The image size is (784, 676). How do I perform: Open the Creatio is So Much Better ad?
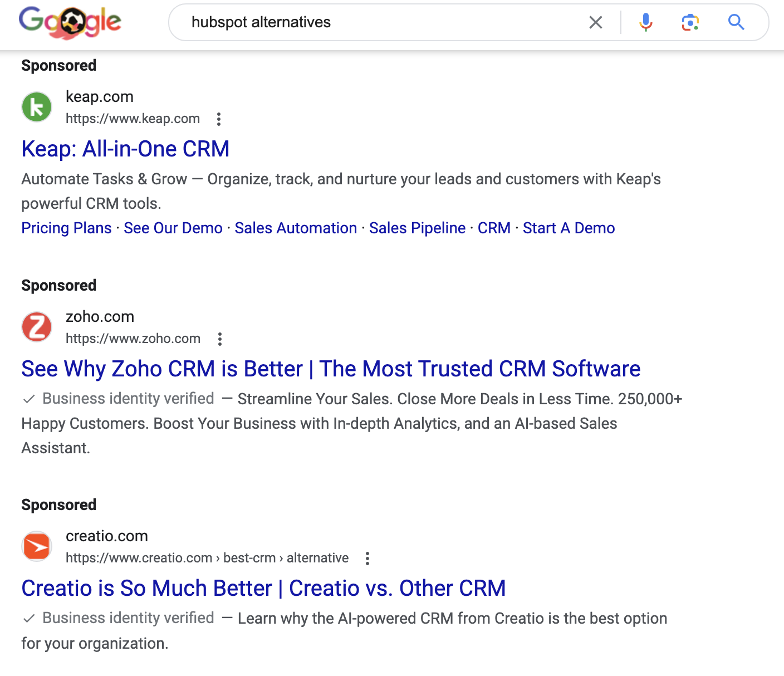[x=263, y=588]
